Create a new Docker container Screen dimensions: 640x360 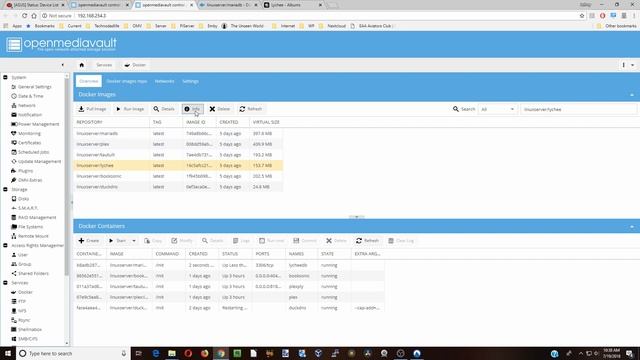point(89,241)
